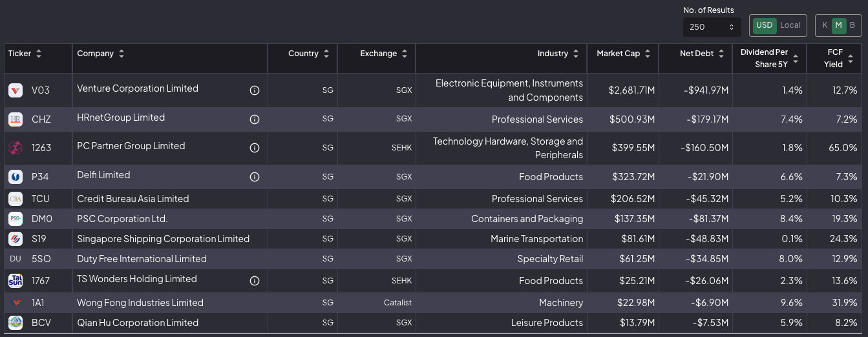Click dividend value 9.6%
This screenshot has height=337, width=868.
pos(792,303)
